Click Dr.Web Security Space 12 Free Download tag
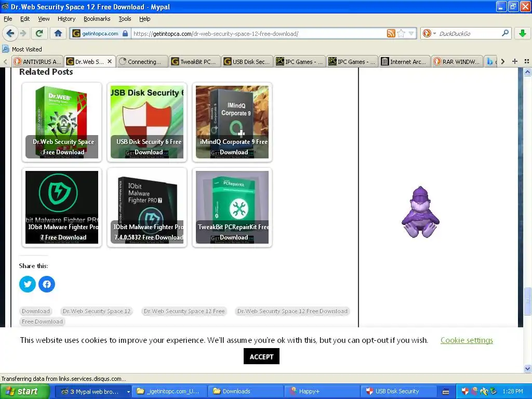The height and width of the screenshot is (399, 532). [292, 311]
